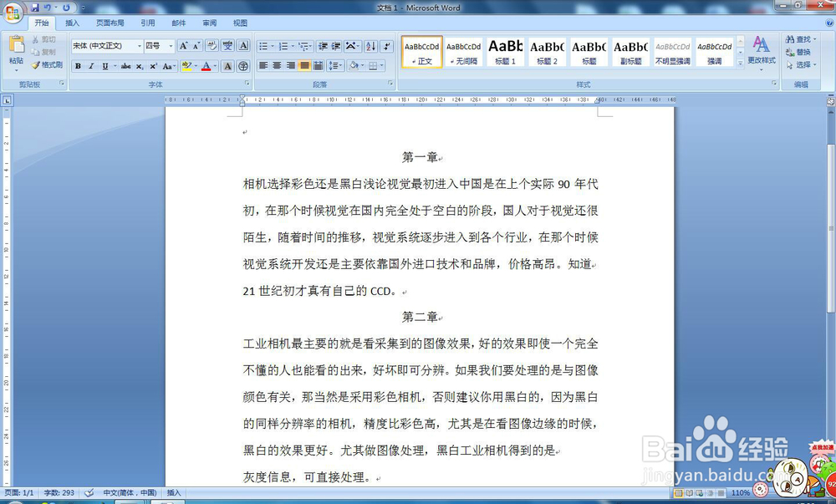
Task: Click the center alignment icon
Action: [277, 65]
